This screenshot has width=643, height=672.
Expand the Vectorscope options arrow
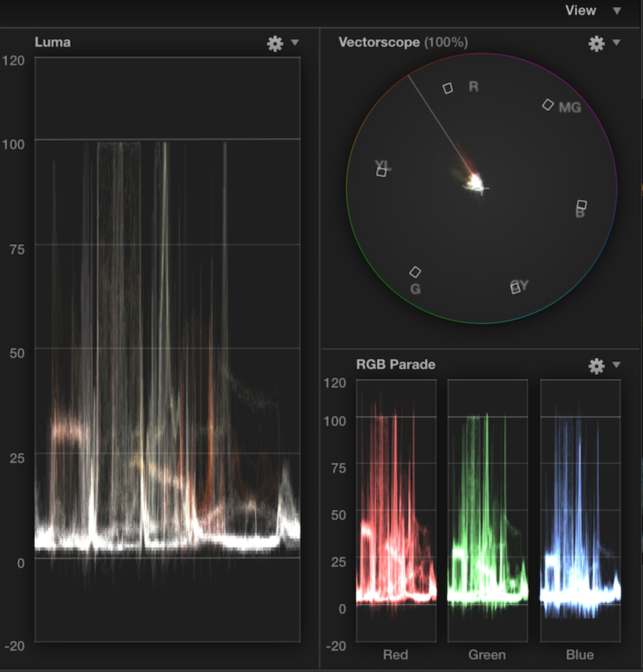click(616, 42)
